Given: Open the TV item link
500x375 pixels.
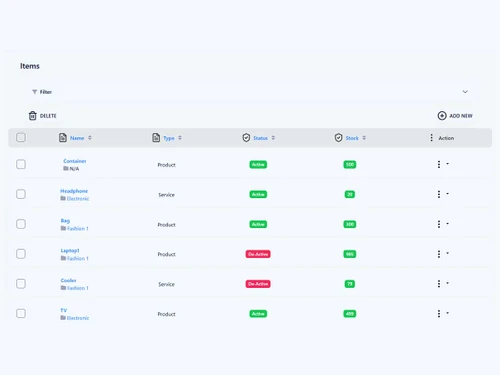Looking at the screenshot, I should click(x=64, y=310).
